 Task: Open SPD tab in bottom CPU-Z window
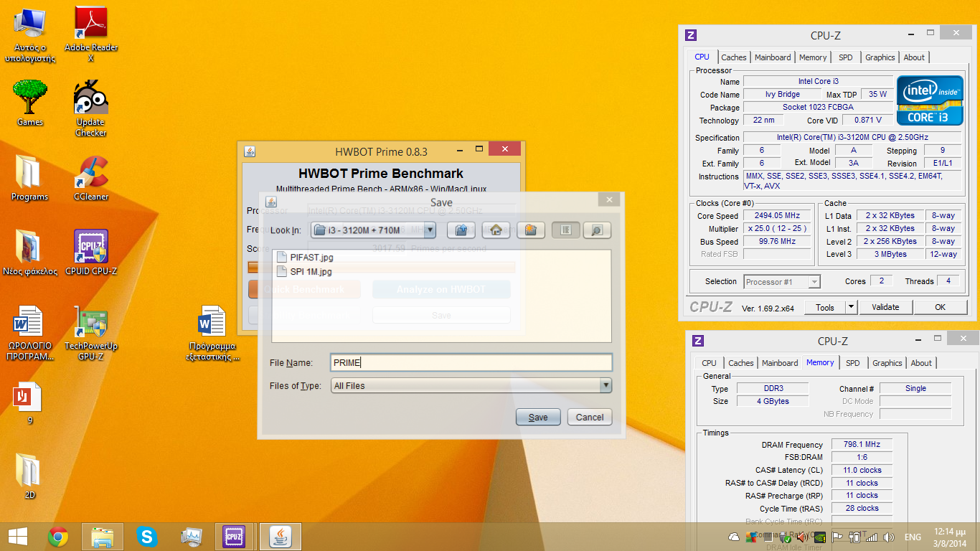(852, 363)
